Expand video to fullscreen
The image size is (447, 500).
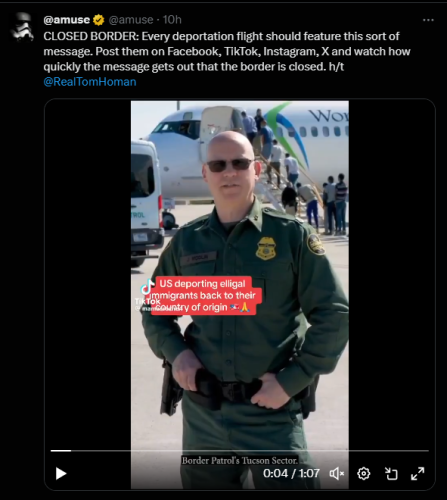click(418, 473)
